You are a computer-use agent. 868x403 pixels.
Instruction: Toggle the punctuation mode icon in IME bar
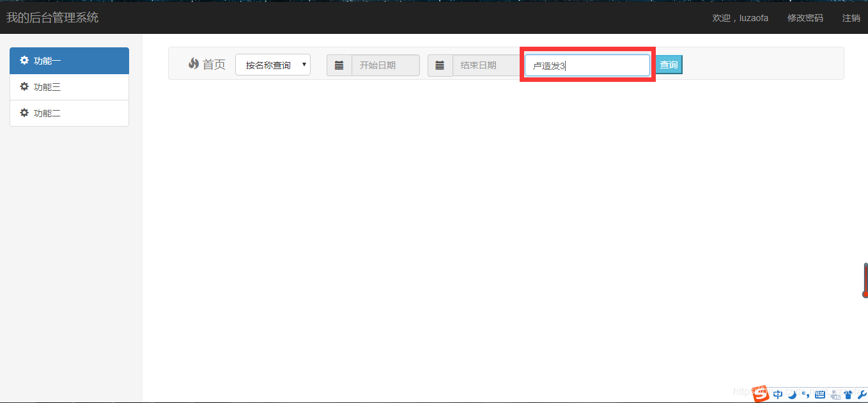[806, 394]
